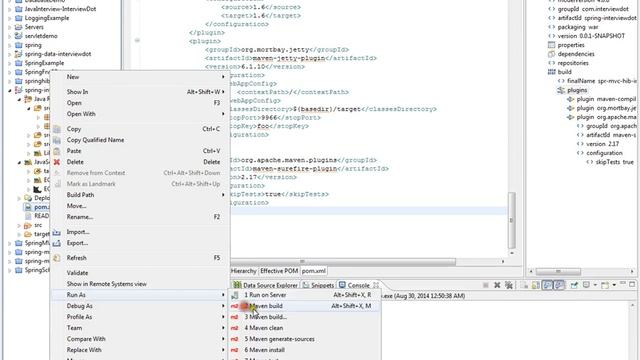Open the pom.xml editor tab
Screen dimensions: 640x360
313,271
